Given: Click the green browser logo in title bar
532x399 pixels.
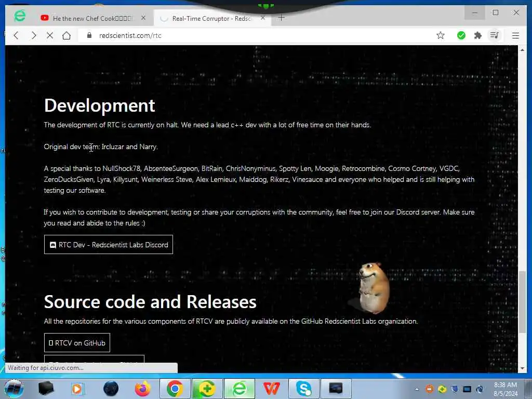Looking at the screenshot, I should click(x=20, y=16).
